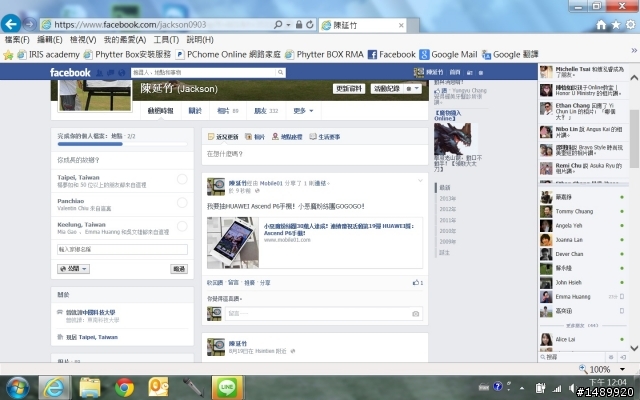Click the profile completion progress bar

pos(122,144)
